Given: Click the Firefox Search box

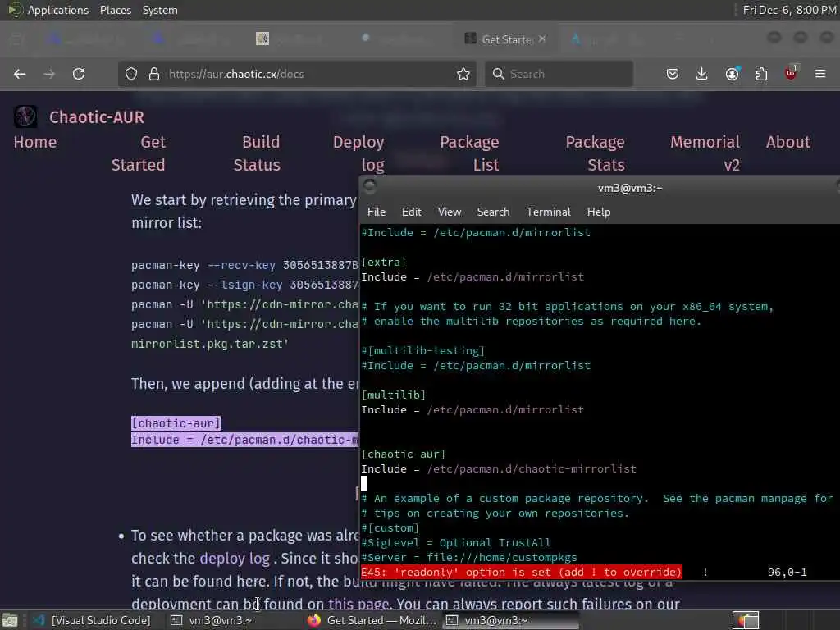Looking at the screenshot, I should click(559, 74).
